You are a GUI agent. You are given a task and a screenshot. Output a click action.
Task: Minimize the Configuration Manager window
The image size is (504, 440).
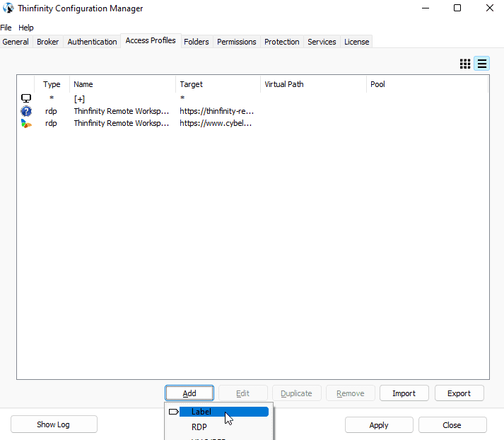click(426, 8)
